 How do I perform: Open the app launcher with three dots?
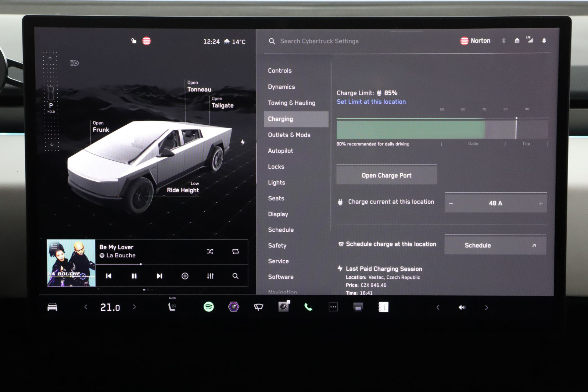click(x=333, y=307)
